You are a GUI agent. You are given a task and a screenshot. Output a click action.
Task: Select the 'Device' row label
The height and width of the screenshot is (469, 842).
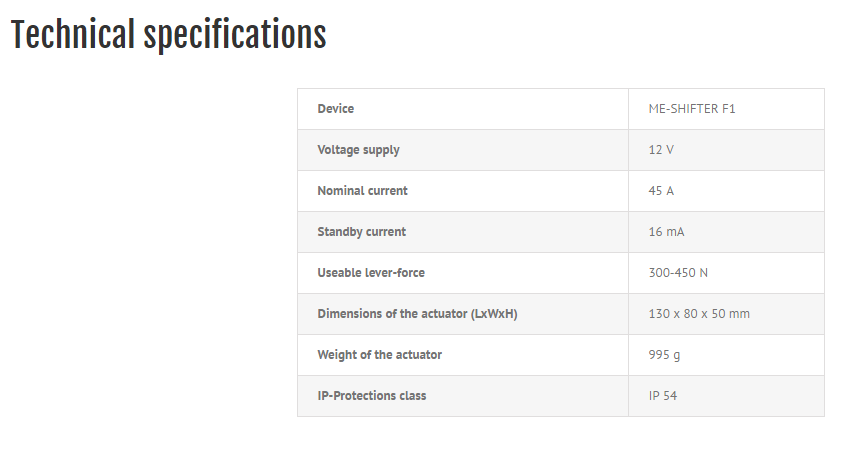[x=335, y=109]
